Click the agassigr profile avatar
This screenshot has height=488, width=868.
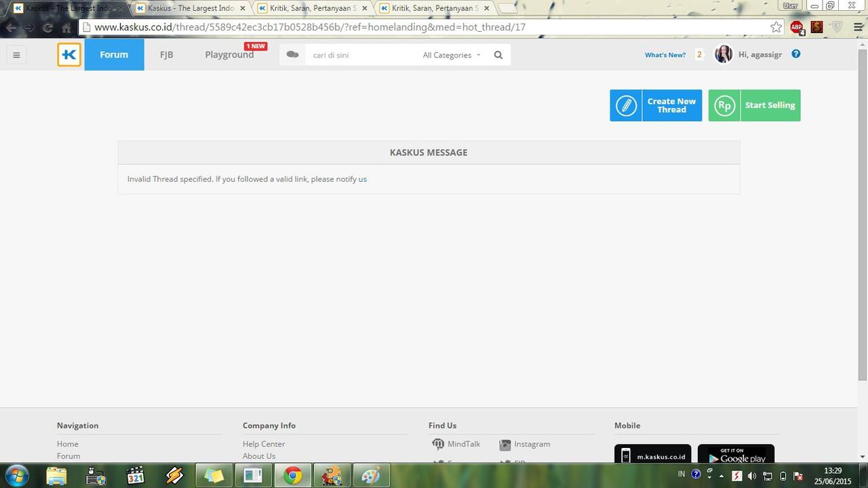tap(724, 54)
